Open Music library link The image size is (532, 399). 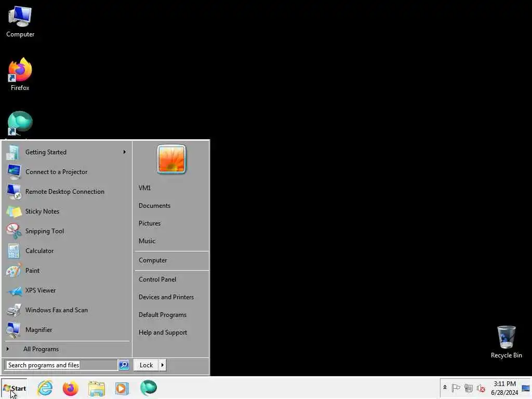(147, 241)
